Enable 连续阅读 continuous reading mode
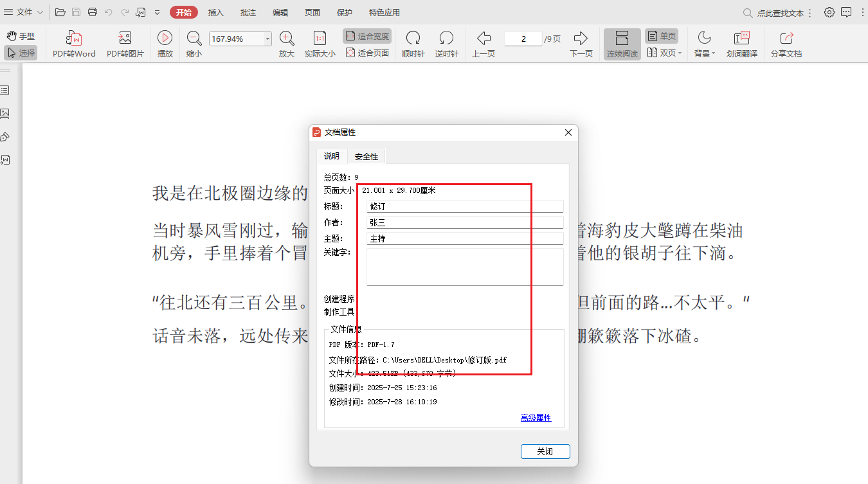The width and height of the screenshot is (868, 484). click(x=621, y=42)
